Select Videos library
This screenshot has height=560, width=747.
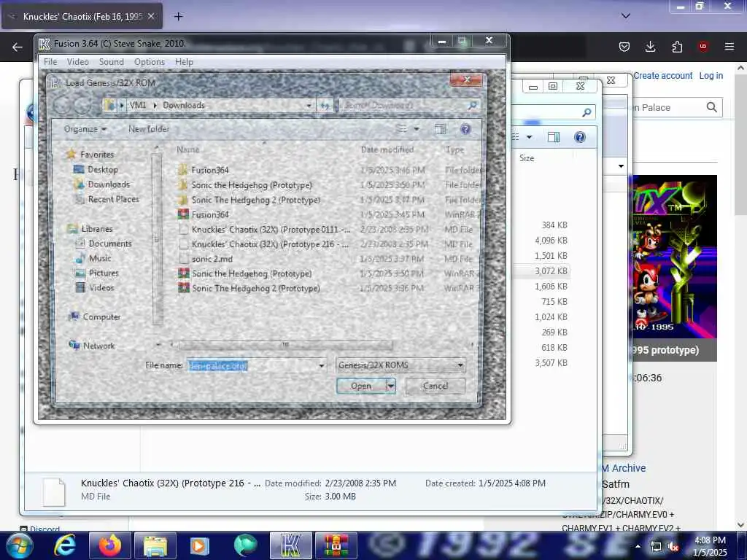95,287
